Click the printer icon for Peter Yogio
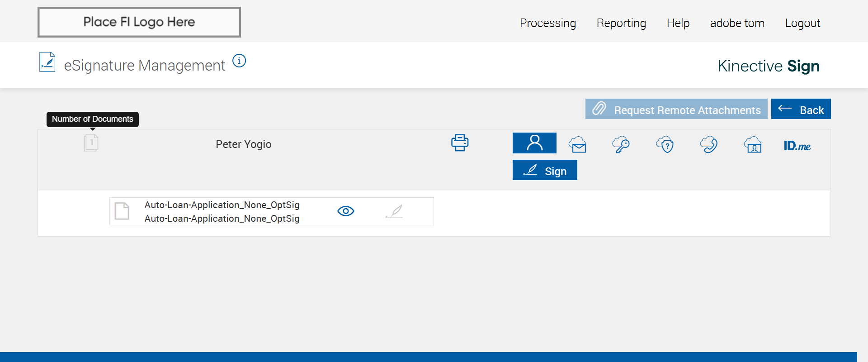 [460, 143]
